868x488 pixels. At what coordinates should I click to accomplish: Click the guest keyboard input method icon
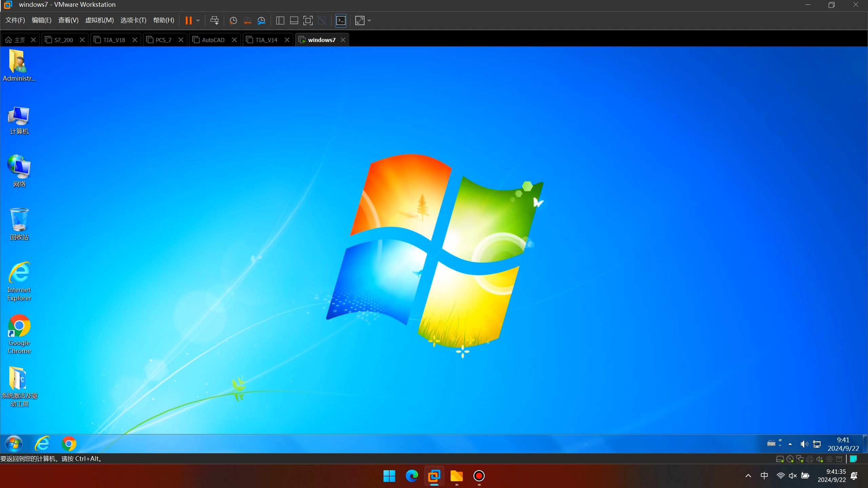(771, 444)
